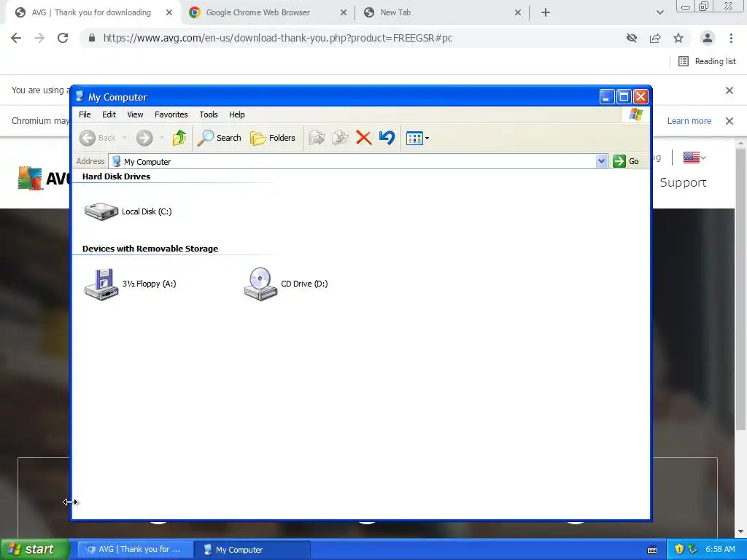
Task: Click the crossed-out eye icon in the address bar
Action: 631,38
